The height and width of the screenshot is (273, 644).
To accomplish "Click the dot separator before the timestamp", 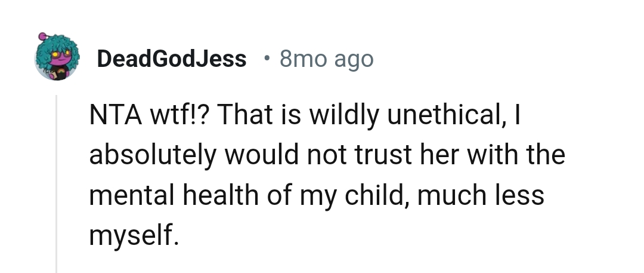I will [266, 59].
